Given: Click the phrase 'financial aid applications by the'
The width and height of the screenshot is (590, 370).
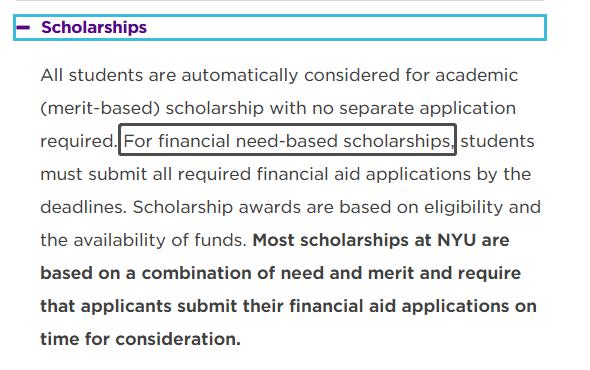Looking at the screenshot, I should pos(394,174).
